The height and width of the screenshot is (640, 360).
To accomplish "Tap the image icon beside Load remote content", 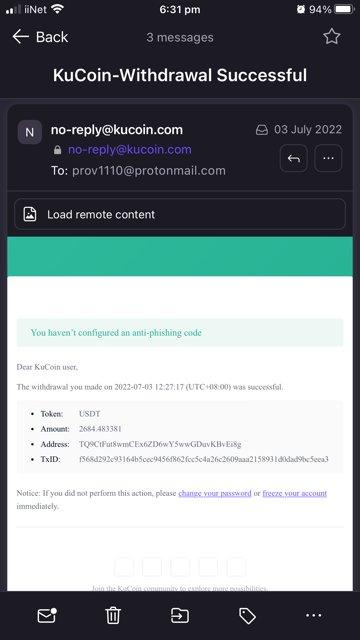I will pyautogui.click(x=30, y=214).
